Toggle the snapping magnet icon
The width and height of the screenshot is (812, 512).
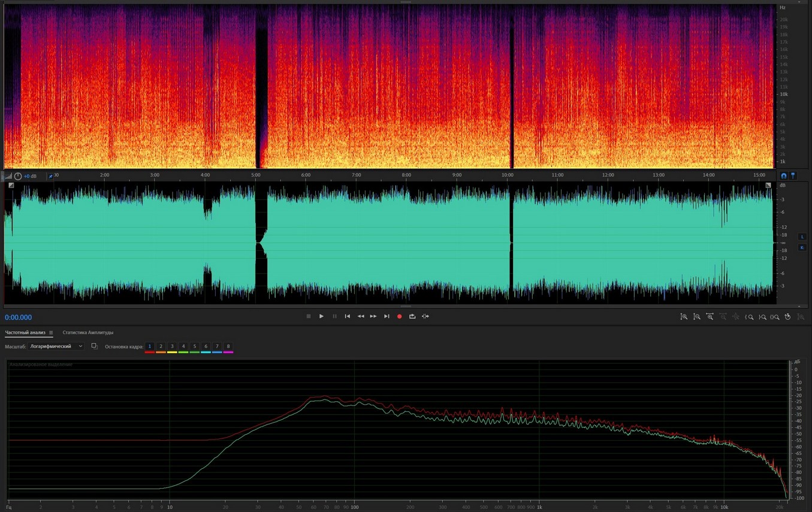pos(783,176)
